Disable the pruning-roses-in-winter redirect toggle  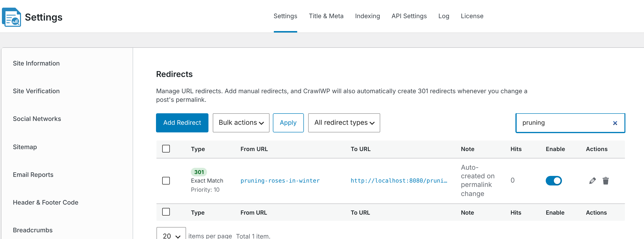pos(554,181)
